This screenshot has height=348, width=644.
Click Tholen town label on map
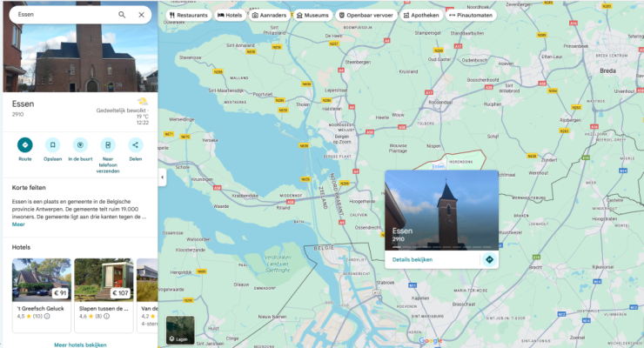coord(303,104)
